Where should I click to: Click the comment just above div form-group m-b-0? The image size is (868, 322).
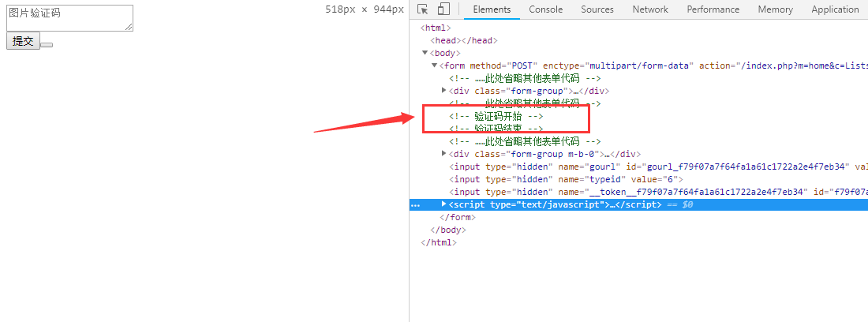pyautogui.click(x=525, y=141)
